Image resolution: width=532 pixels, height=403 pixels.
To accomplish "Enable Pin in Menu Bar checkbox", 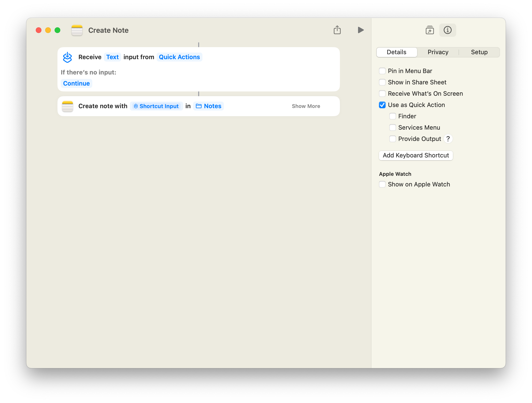I will 382,71.
